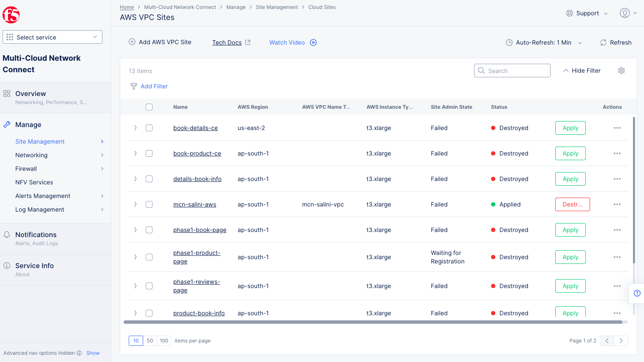Open the Select service dropdown

coord(52,37)
